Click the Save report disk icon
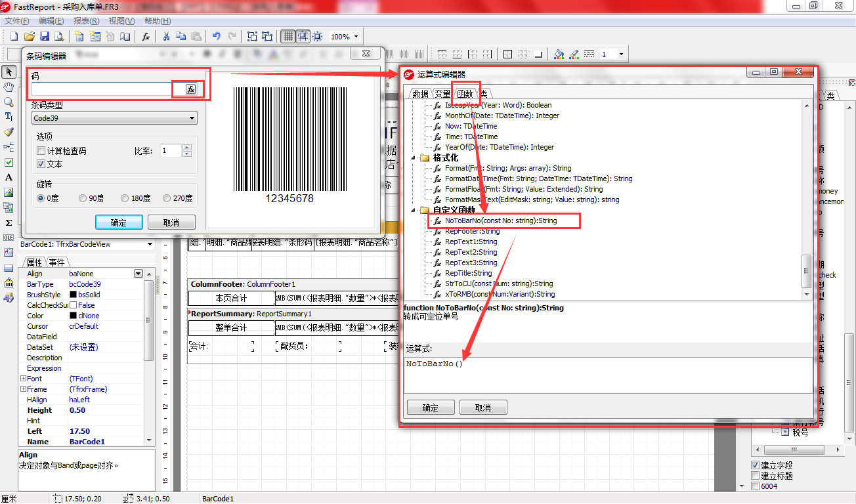The image size is (856, 504). (x=45, y=37)
